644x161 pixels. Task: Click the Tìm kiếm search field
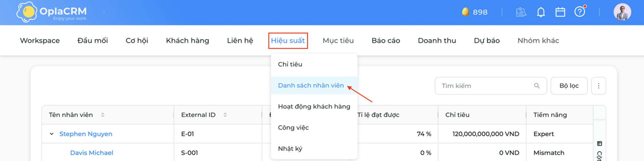491,86
